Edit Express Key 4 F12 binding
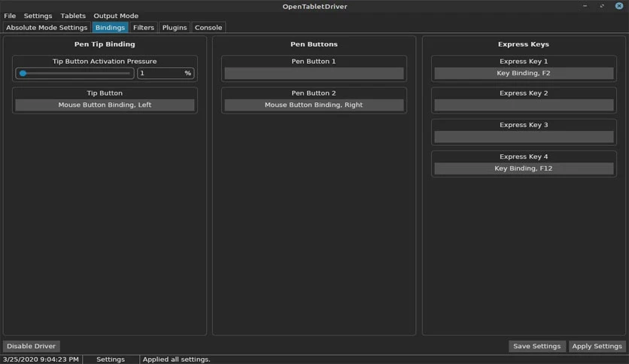This screenshot has height=364, width=629. (x=524, y=168)
